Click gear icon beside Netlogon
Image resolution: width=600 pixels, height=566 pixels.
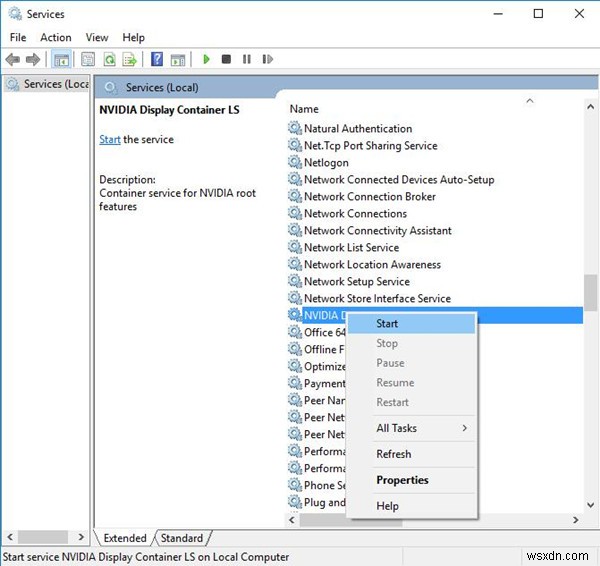(x=295, y=162)
